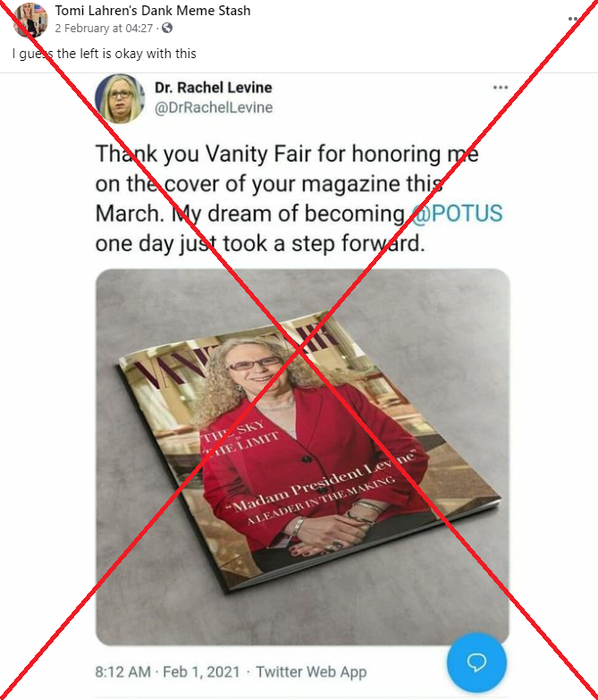Open the Tomi Lahren's Dank Meme Stash page
This screenshot has width=598, height=700.
tap(153, 10)
